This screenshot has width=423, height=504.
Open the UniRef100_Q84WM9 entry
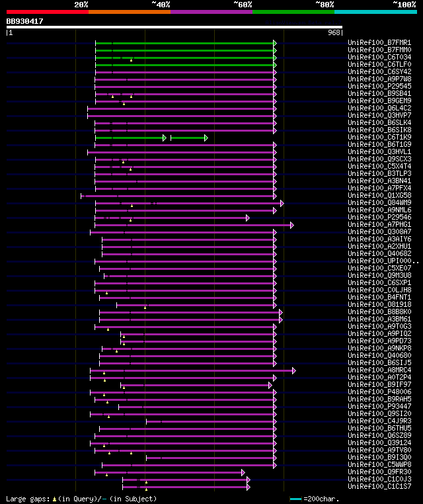tap(379, 203)
